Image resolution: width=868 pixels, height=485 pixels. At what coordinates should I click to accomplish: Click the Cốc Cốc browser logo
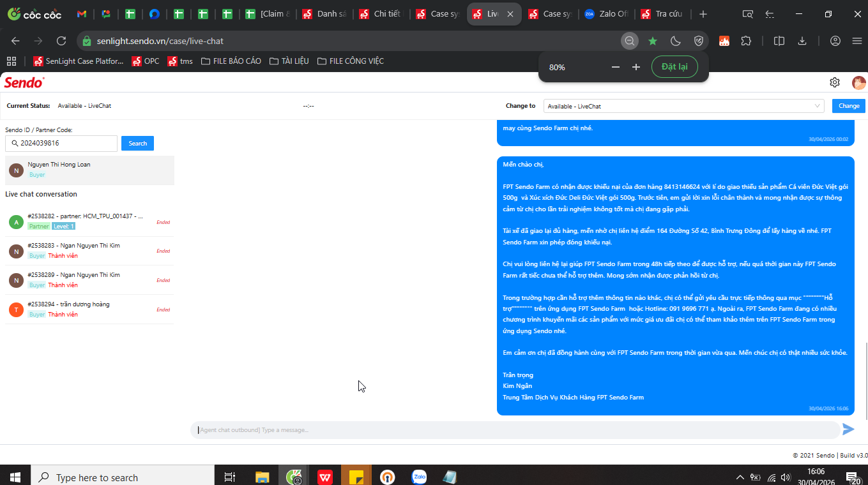coord(34,14)
